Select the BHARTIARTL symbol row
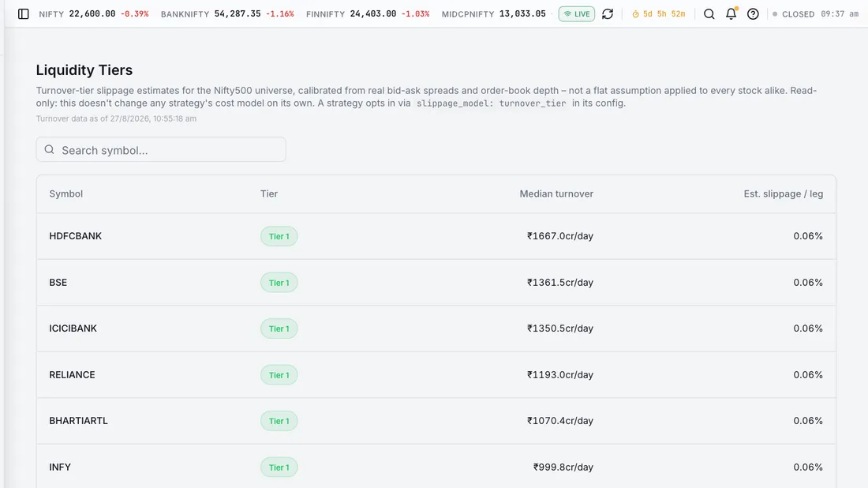 click(x=436, y=421)
